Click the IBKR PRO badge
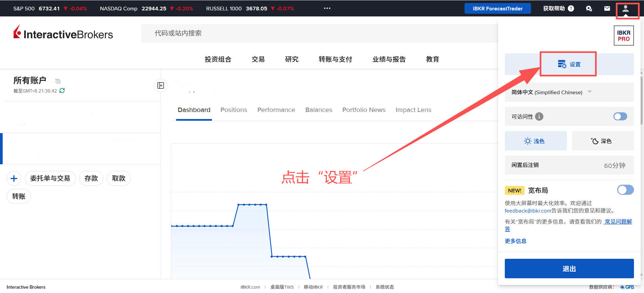 click(624, 36)
